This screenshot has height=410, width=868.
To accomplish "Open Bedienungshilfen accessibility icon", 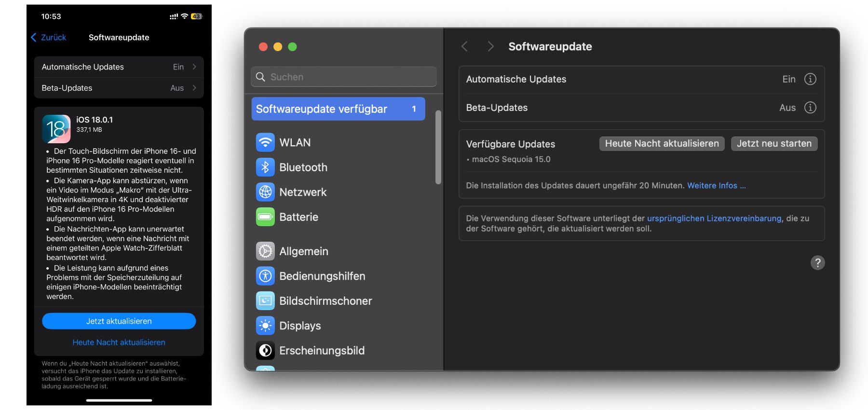I will tap(265, 276).
